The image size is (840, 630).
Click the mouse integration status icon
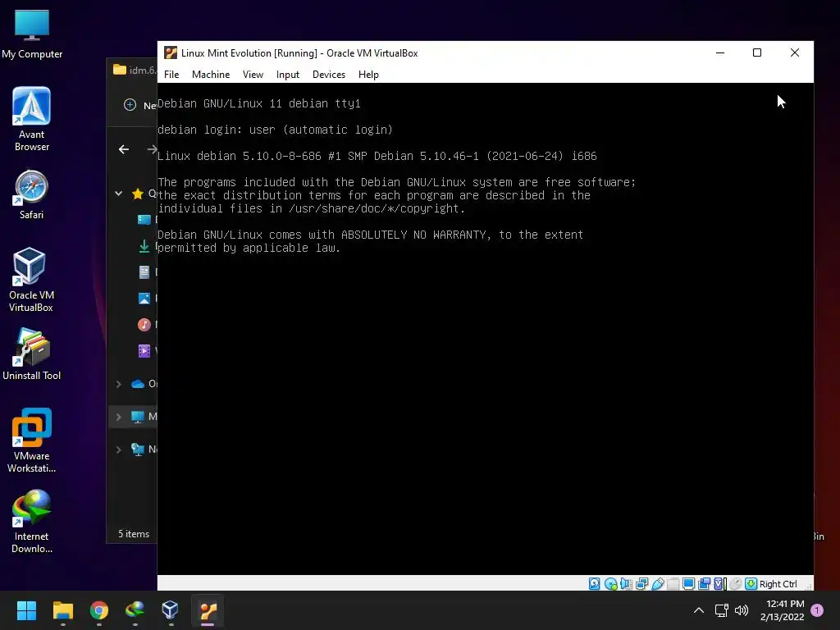point(736,584)
